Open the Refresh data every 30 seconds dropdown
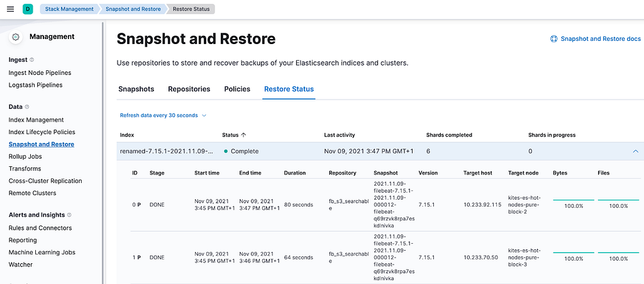The image size is (644, 284). tap(163, 115)
